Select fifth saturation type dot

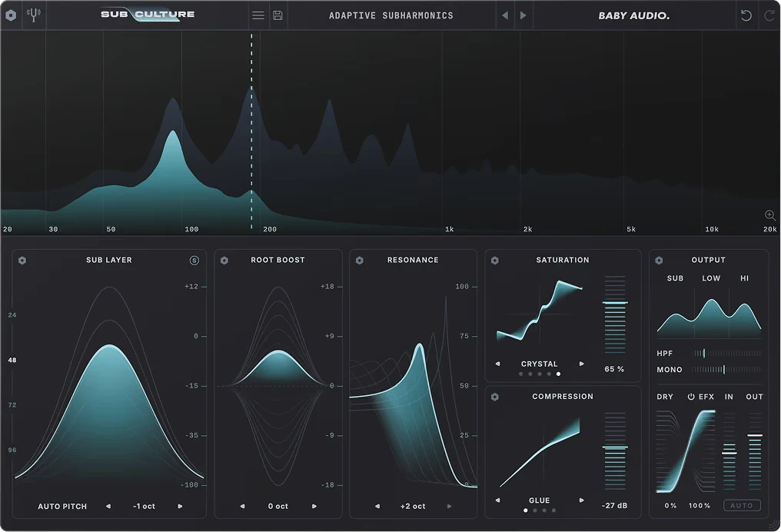click(558, 374)
